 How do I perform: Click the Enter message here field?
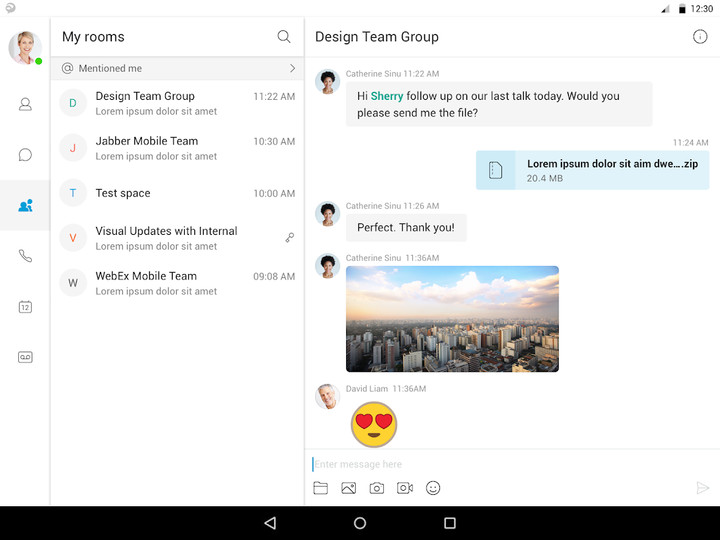[500, 464]
